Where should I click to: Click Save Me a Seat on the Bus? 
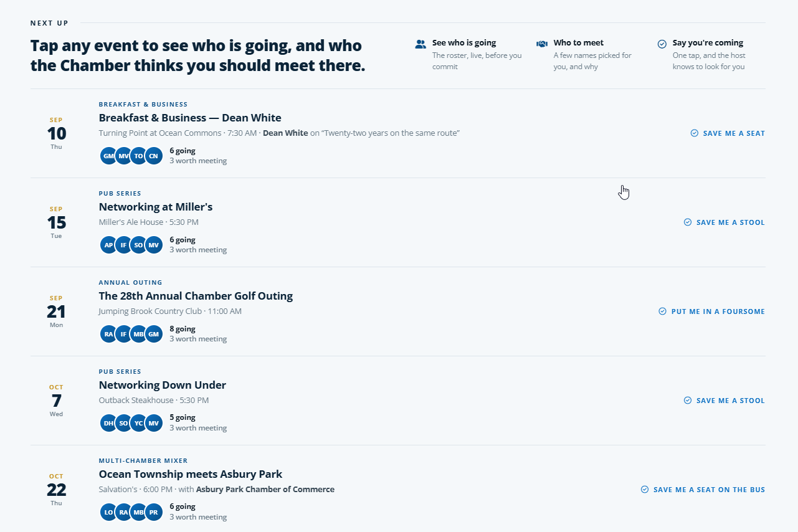(x=703, y=490)
